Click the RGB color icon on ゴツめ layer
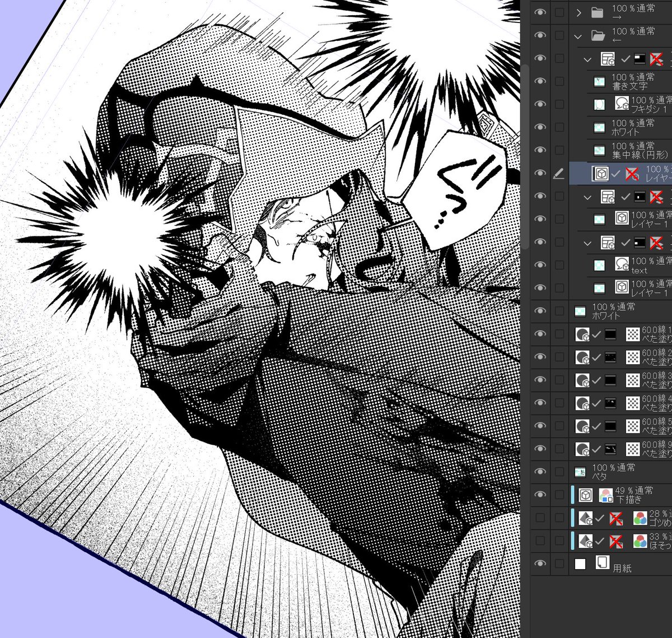This screenshot has height=638, width=672. [x=640, y=518]
